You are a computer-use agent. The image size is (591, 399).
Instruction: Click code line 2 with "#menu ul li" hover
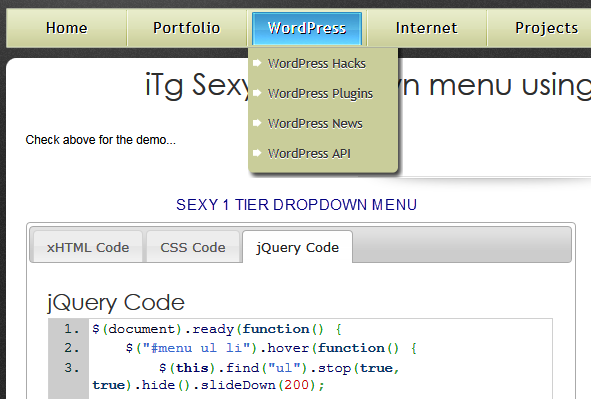tap(271, 348)
